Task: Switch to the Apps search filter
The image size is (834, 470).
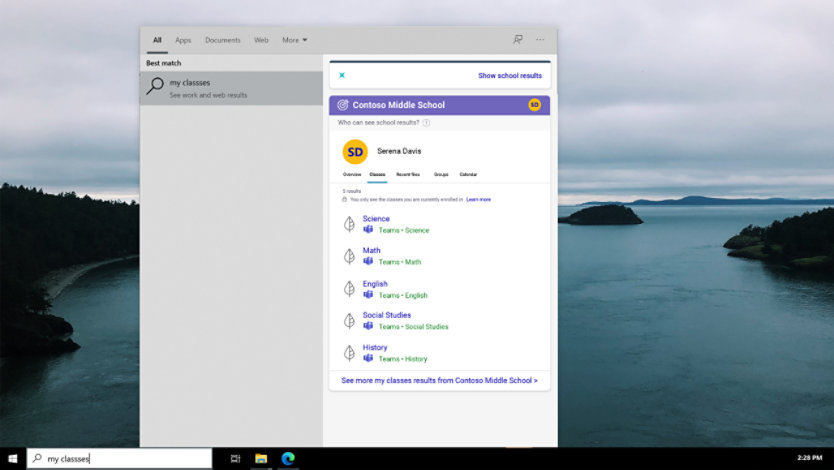Action: point(183,40)
